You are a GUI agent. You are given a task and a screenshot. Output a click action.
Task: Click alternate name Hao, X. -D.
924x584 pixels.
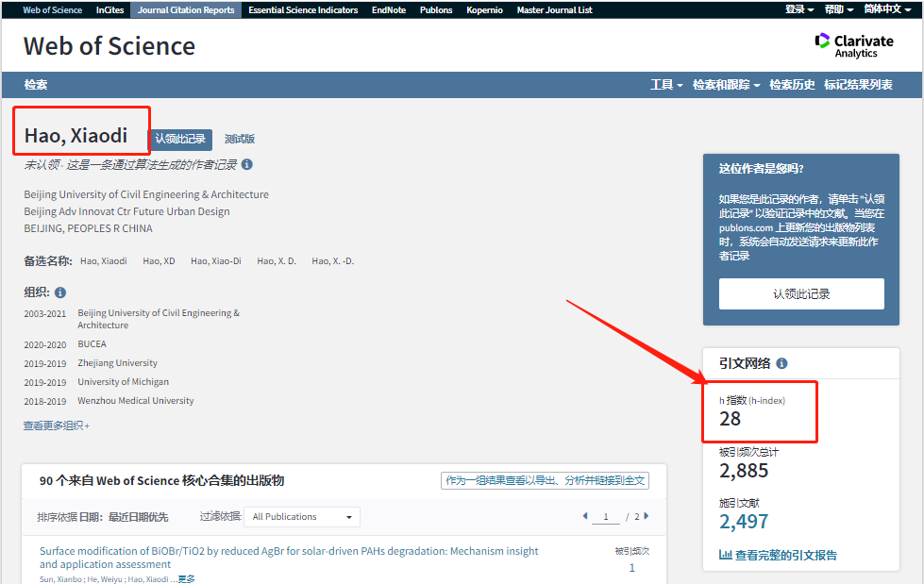point(333,261)
